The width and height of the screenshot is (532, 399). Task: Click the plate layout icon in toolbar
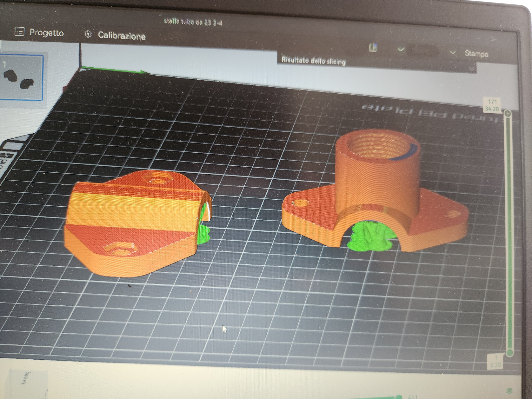[373, 48]
